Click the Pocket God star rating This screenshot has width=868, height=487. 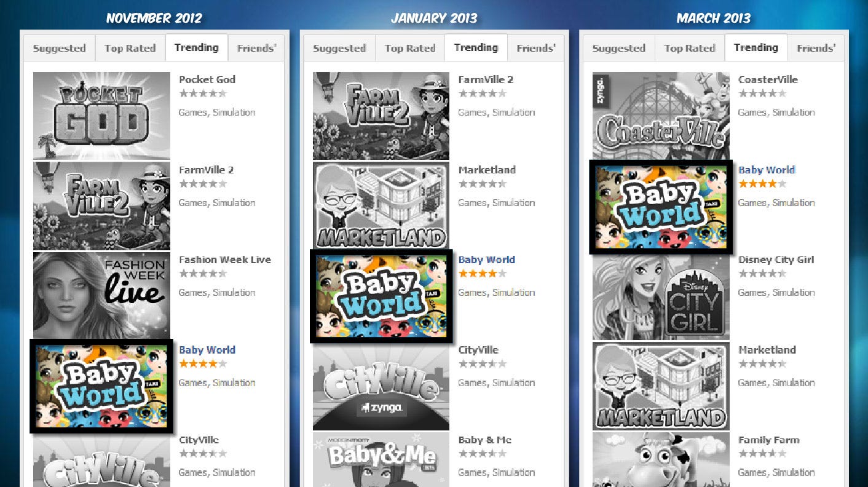click(203, 93)
